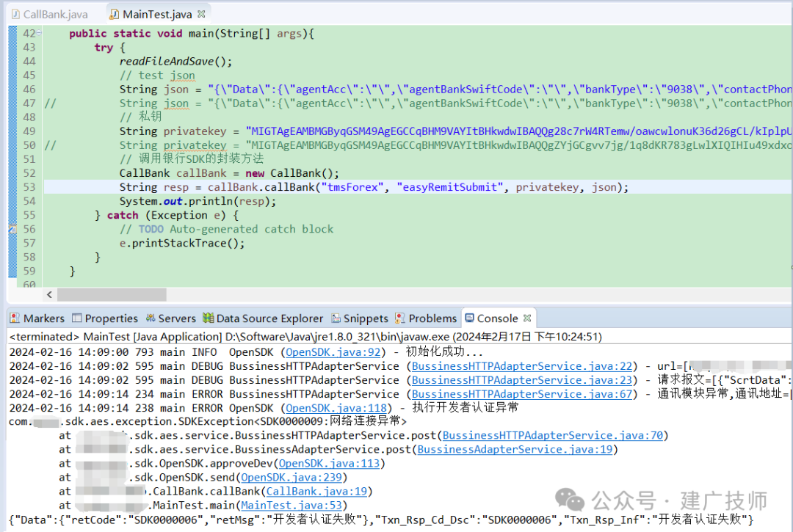This screenshot has height=532, width=793.
Task: Click the CallBank.java file icon
Action: (x=15, y=14)
